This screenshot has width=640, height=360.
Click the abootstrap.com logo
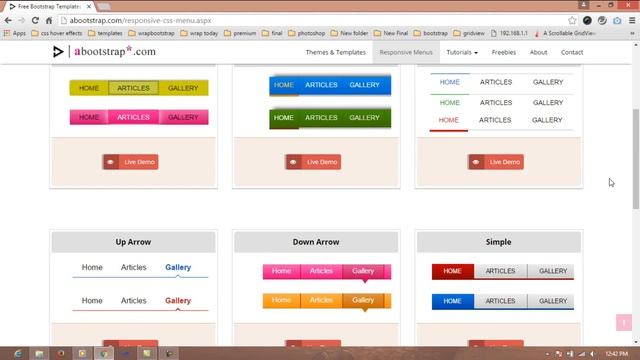point(104,52)
